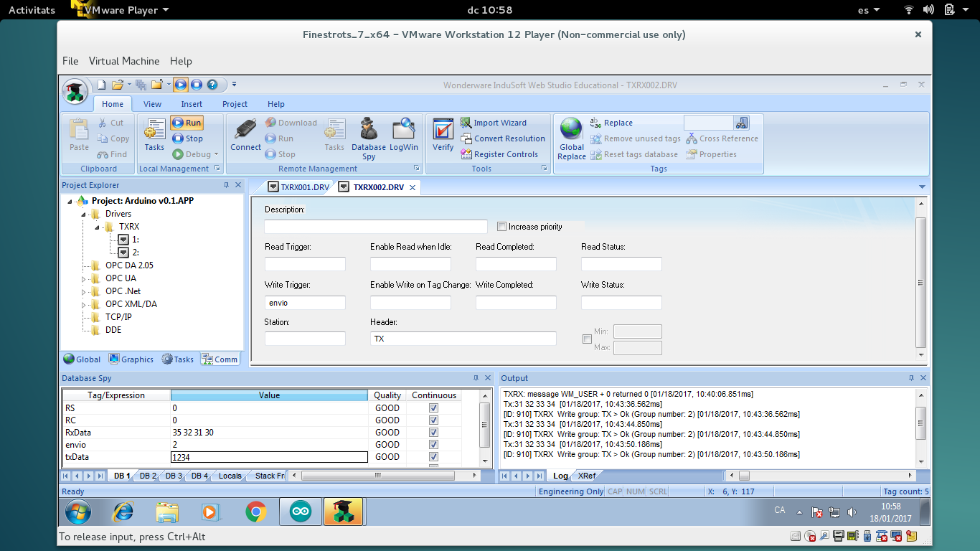Image resolution: width=980 pixels, height=551 pixels.
Task: Click the blue Run icon in quick access toolbar
Action: point(180,85)
